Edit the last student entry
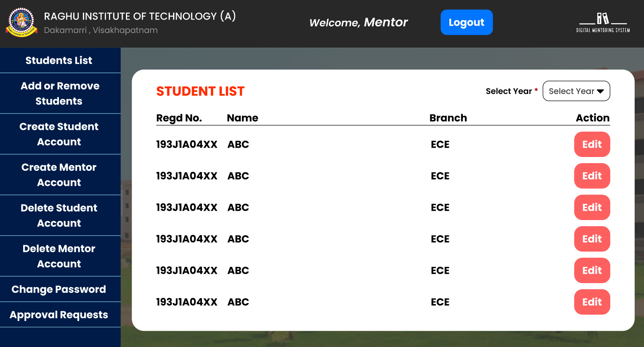 coord(592,302)
